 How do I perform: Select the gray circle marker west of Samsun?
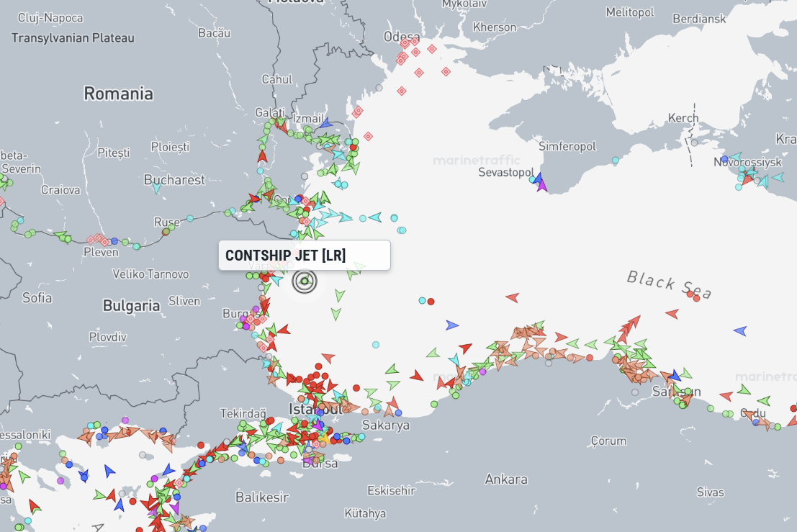635,392
